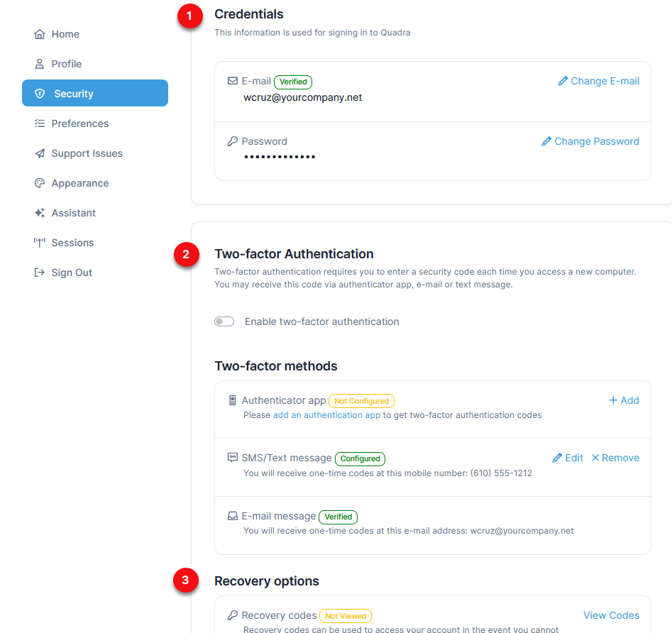The height and width of the screenshot is (633, 672).
Task: Remove the SMS/Text message method
Action: (x=615, y=458)
